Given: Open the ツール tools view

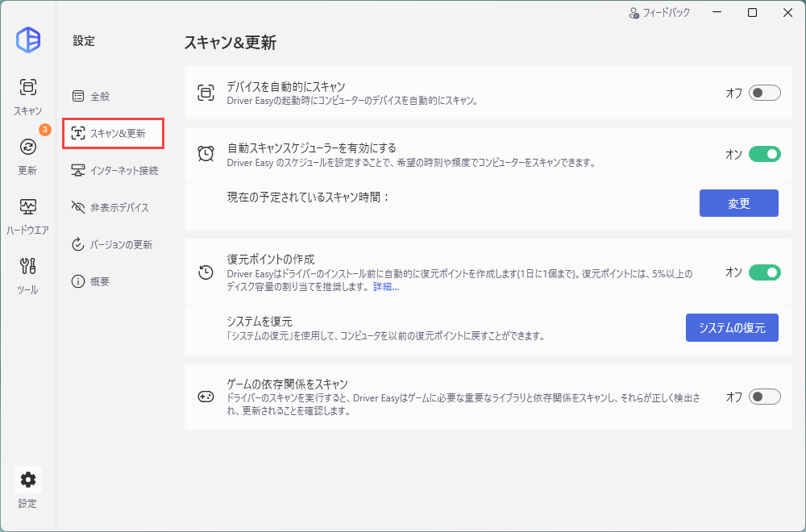Looking at the screenshot, I should point(27,276).
